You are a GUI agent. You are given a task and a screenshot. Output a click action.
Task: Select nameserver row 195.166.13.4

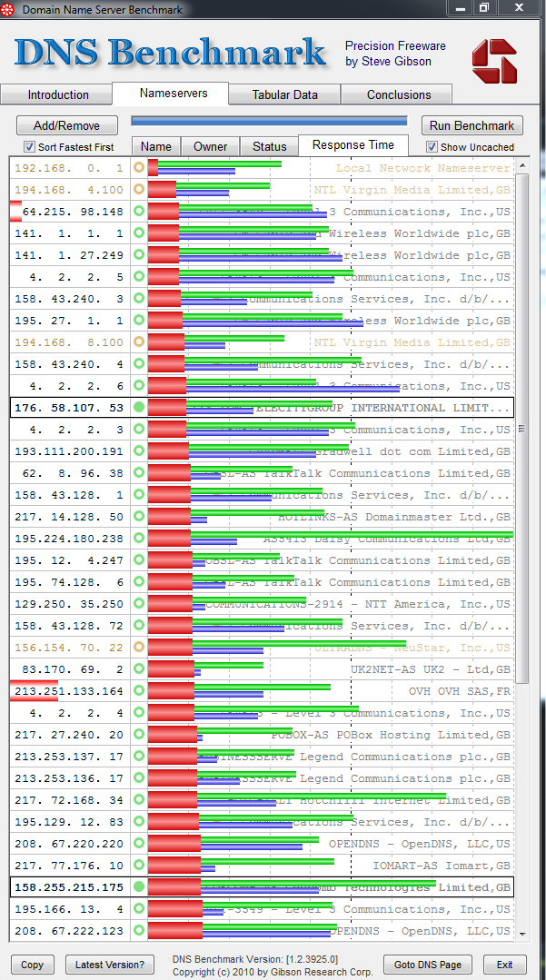[x=262, y=909]
